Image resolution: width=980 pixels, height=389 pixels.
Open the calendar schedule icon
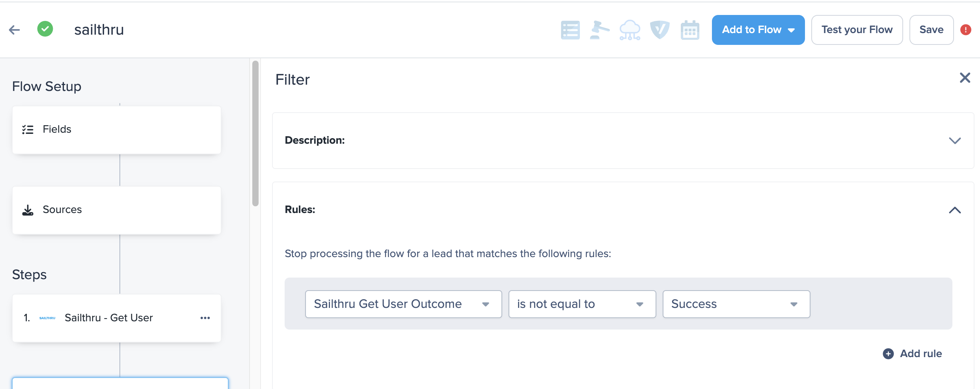coord(690,30)
